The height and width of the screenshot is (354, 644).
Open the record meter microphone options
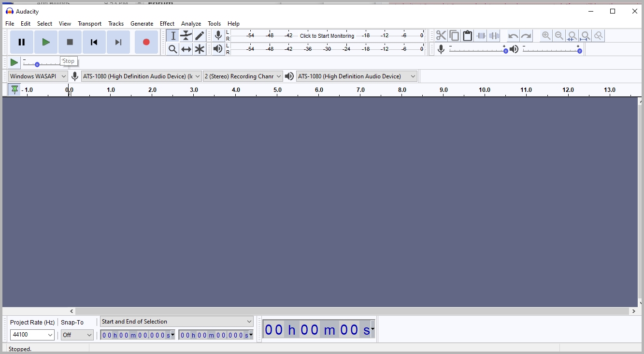tap(218, 35)
